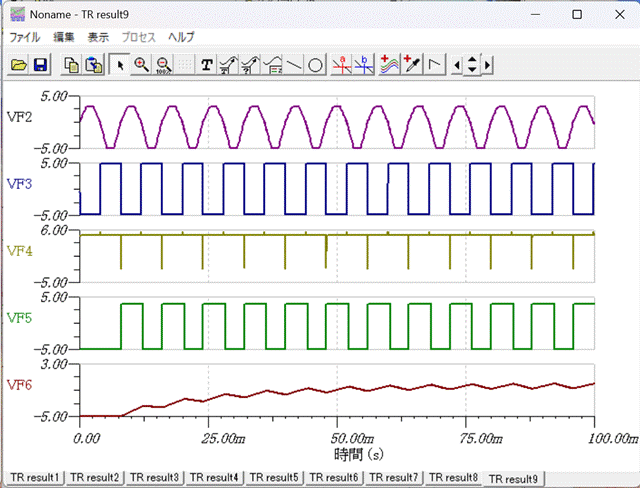Reset zoom with the 100% magnifier icon
This screenshot has width=640, height=488.
pyautogui.click(x=163, y=65)
